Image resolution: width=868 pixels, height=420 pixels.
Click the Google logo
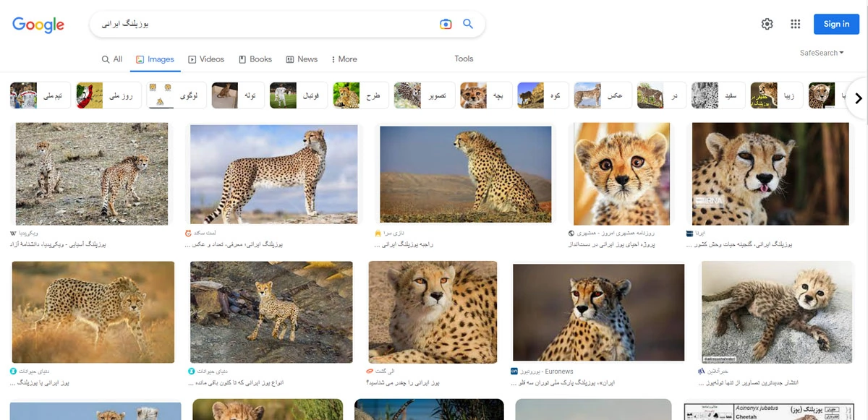coord(38,25)
